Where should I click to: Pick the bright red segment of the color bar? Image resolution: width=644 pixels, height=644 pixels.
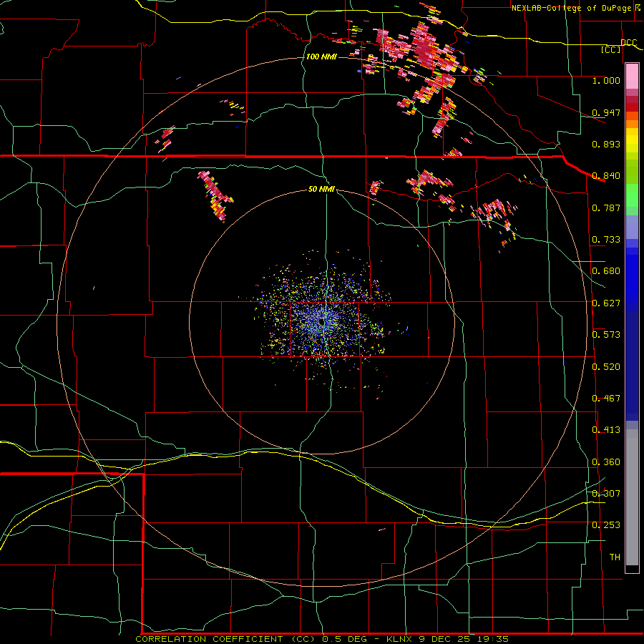pyautogui.click(x=632, y=107)
